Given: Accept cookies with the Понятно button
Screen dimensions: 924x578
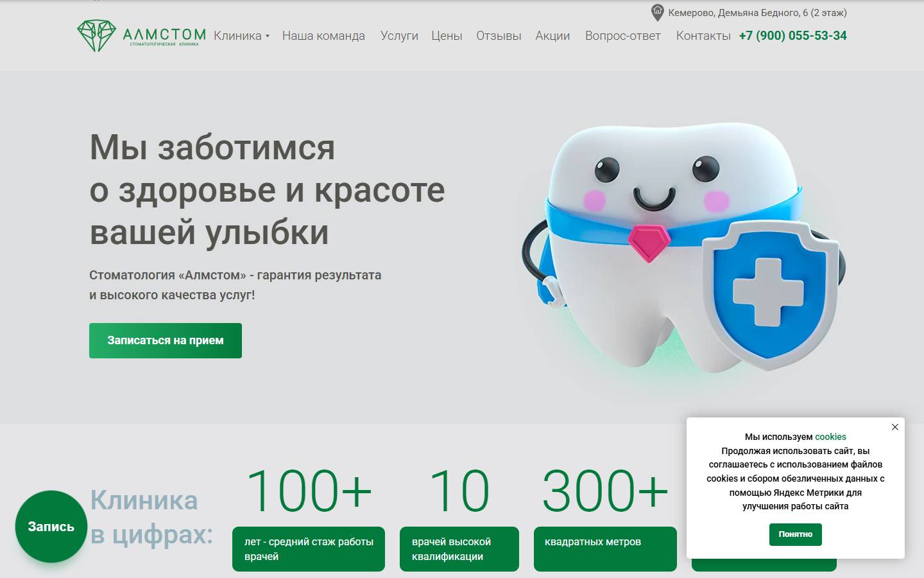Looking at the screenshot, I should [796, 534].
